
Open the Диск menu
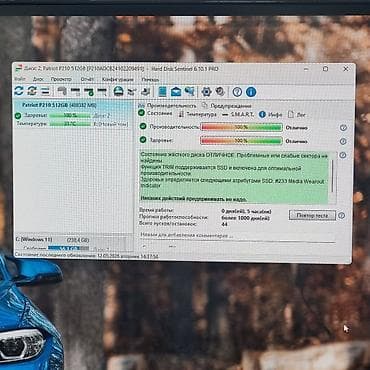click(38, 79)
